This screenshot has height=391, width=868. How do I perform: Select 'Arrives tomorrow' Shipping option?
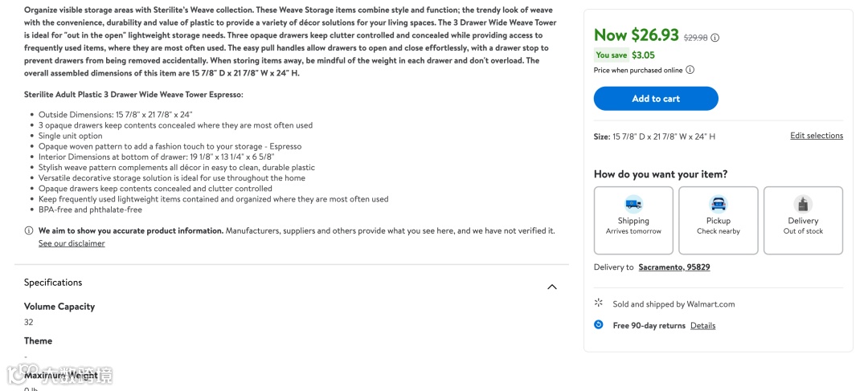tap(633, 226)
